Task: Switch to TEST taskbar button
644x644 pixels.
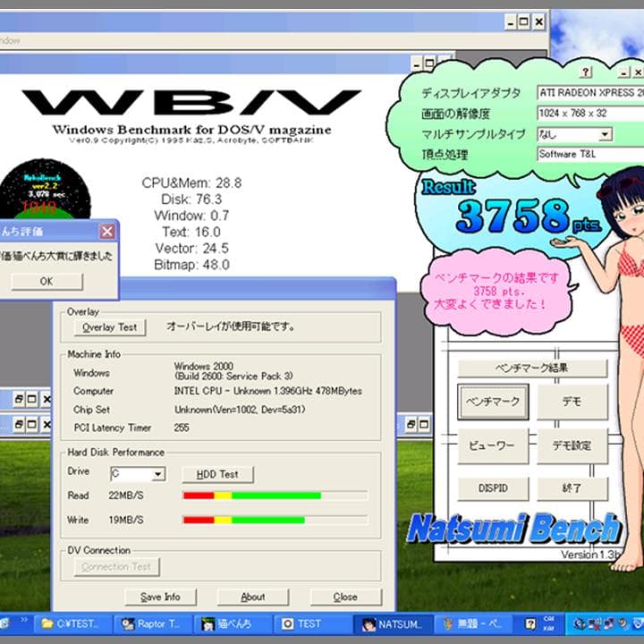Action: (314, 624)
